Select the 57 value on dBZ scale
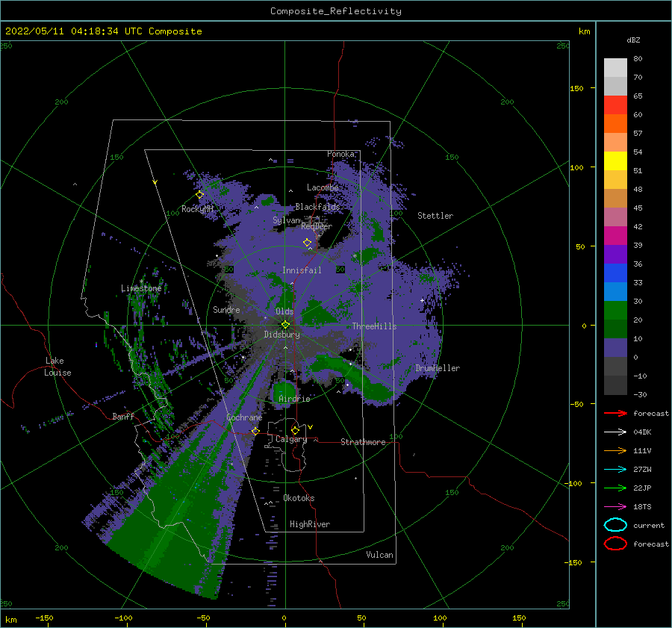This screenshot has width=672, height=628. 638,134
